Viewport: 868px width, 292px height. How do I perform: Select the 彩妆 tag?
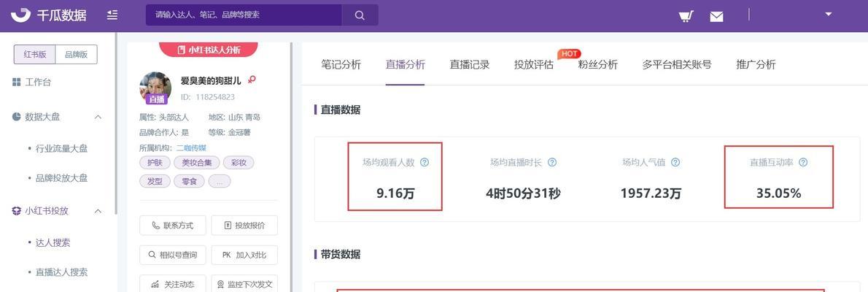pos(239,163)
